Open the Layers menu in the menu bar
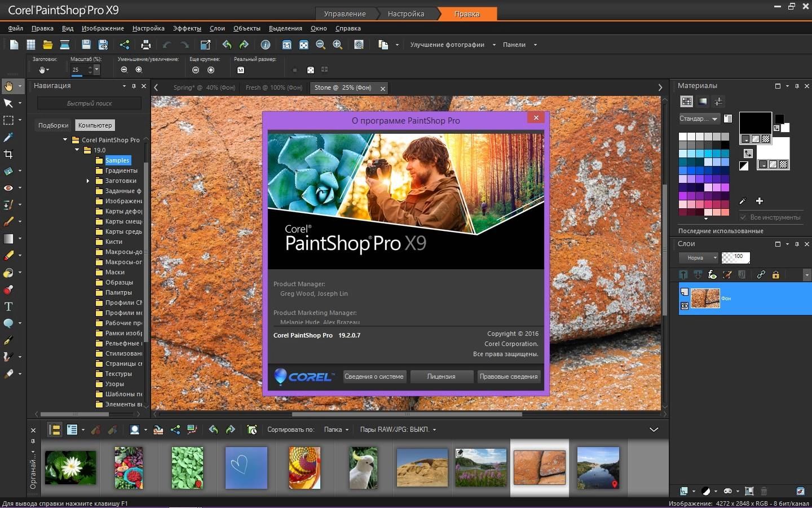 (x=217, y=28)
